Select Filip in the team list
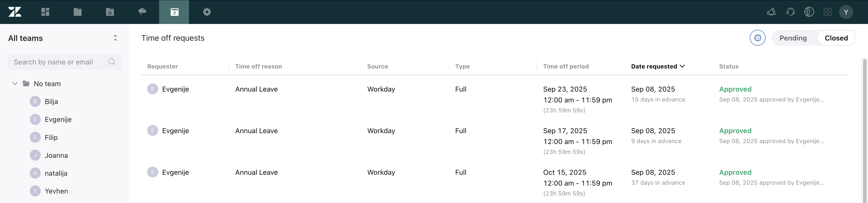 [x=51, y=137]
